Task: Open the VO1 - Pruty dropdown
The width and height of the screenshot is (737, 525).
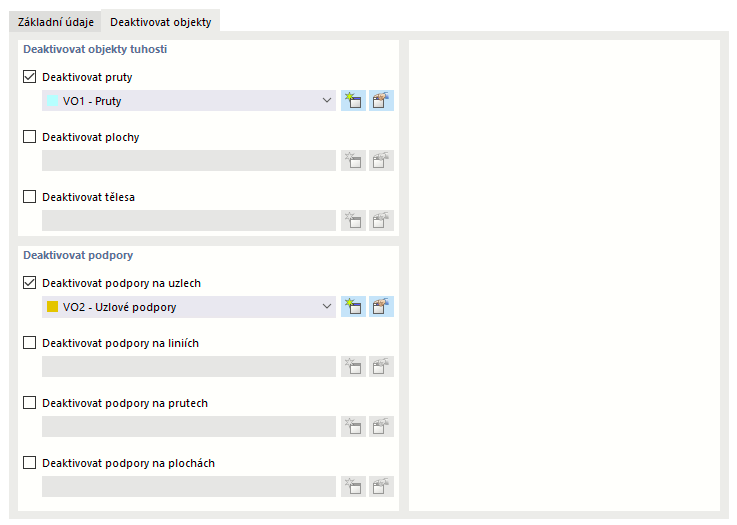Action: [x=327, y=100]
